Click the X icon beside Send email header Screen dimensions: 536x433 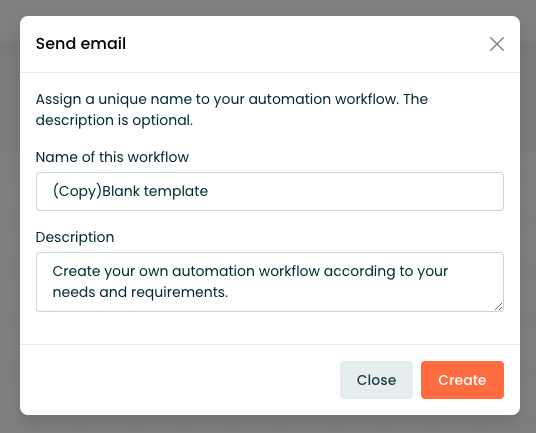pos(497,44)
